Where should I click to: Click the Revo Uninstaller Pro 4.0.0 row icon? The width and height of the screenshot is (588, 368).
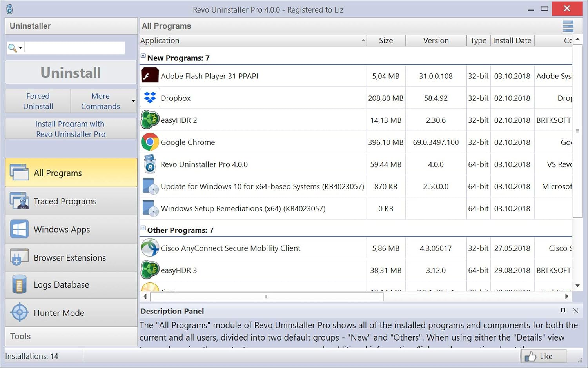pos(150,164)
